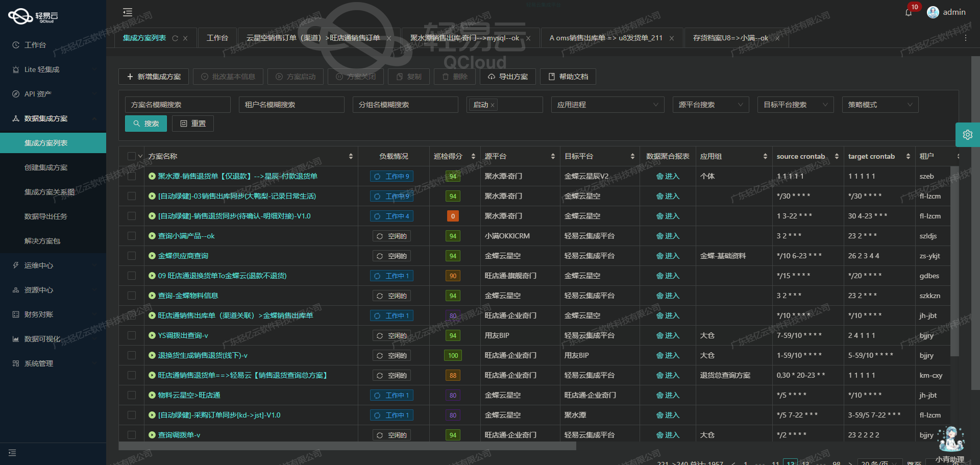Click 空闲的 badge in 查询小满产品--ok row

(392, 236)
